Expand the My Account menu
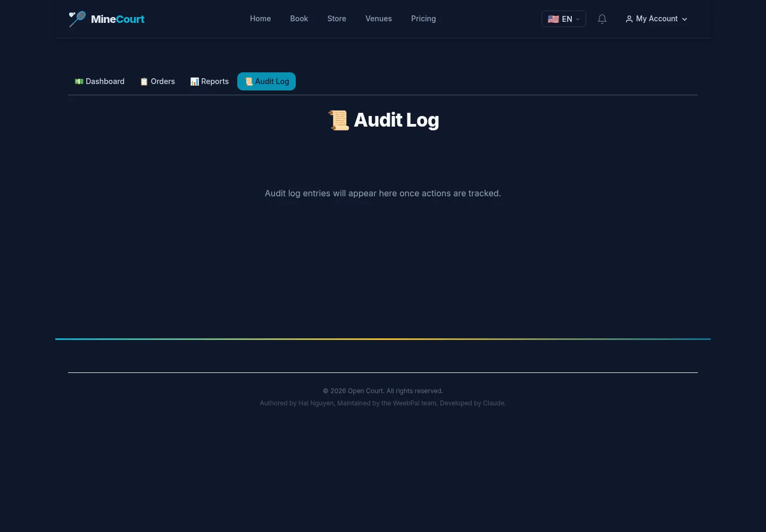The width and height of the screenshot is (766, 532). click(x=656, y=19)
